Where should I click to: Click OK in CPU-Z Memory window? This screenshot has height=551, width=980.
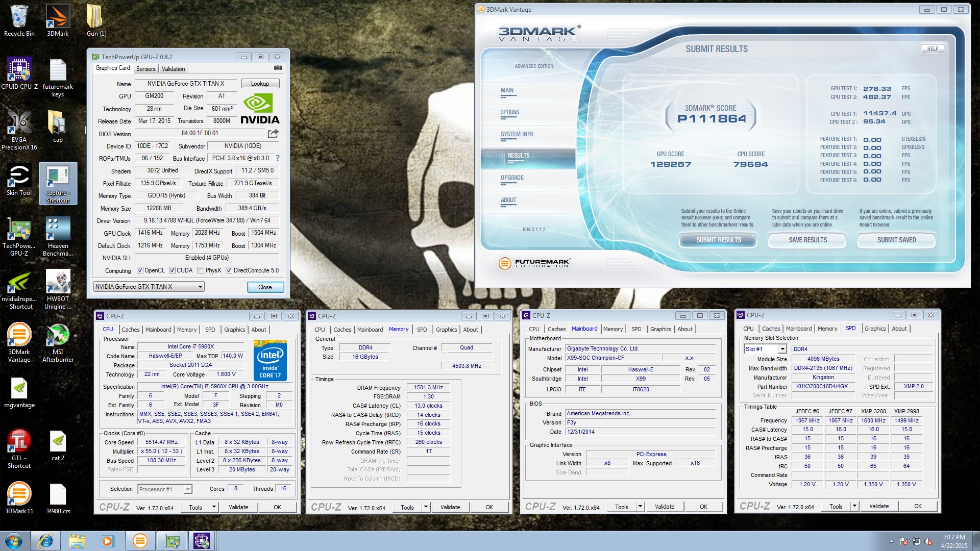point(489,507)
